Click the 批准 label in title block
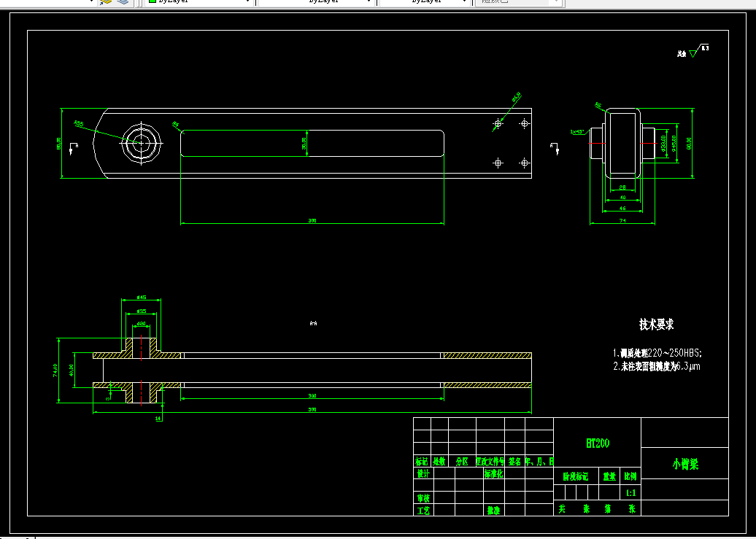The width and height of the screenshot is (756, 539). pyautogui.click(x=493, y=510)
